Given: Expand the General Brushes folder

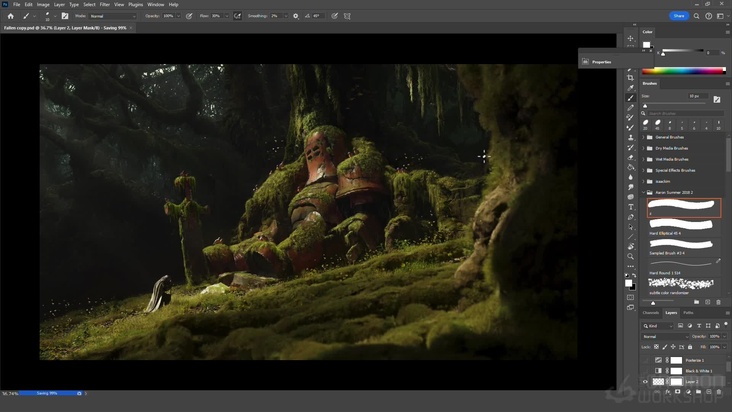Looking at the screenshot, I should (x=642, y=137).
